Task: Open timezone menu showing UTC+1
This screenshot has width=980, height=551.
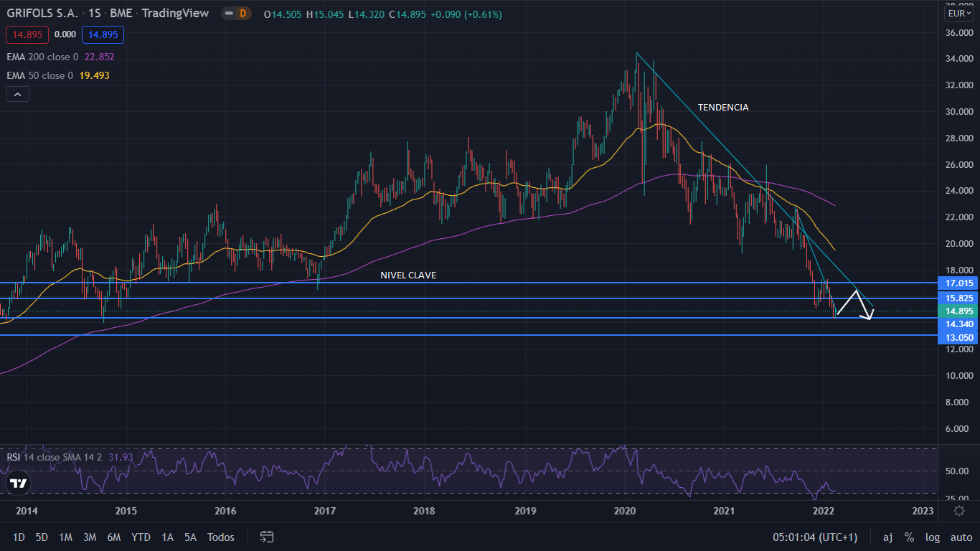Action: (815, 537)
